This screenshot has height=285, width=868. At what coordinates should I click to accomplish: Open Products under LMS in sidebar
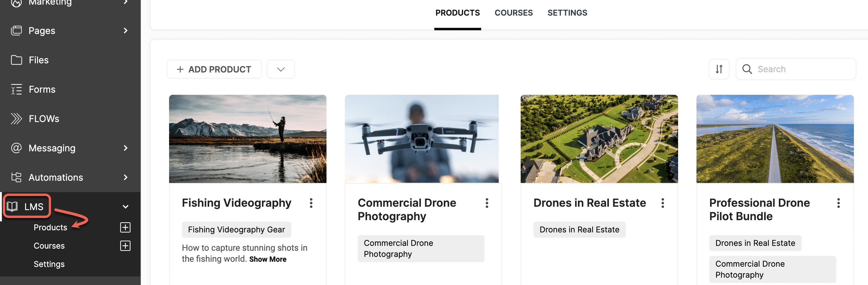point(50,228)
